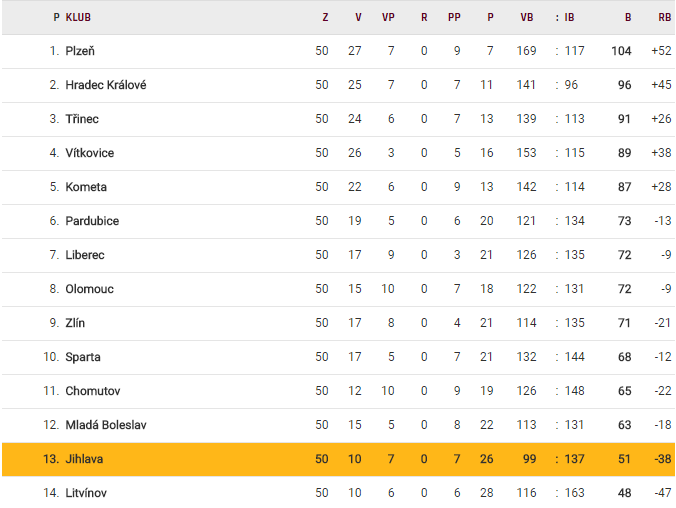Click the RB column header

tap(664, 17)
